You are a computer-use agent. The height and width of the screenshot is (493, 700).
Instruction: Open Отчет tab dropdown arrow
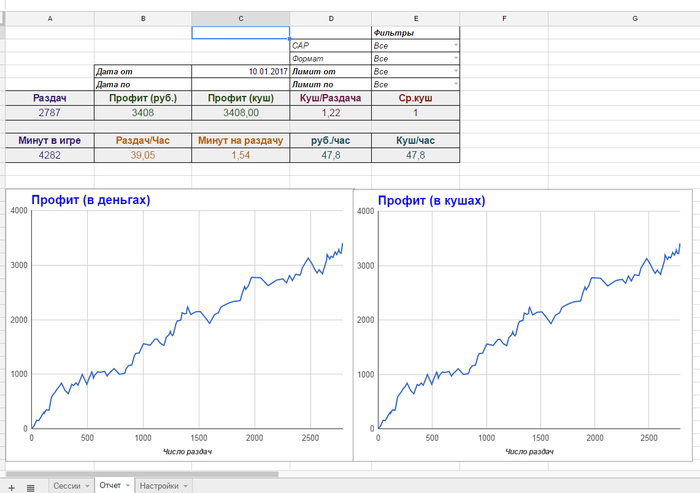(128, 485)
